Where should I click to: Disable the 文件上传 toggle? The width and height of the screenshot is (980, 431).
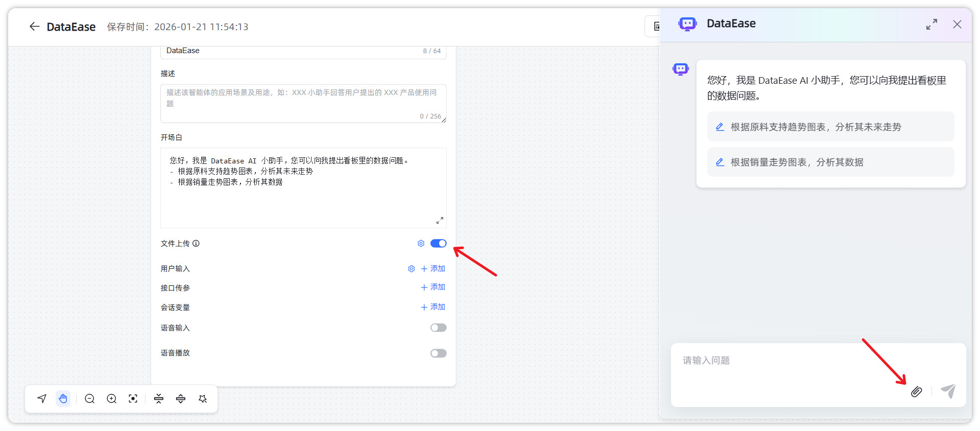(x=438, y=244)
